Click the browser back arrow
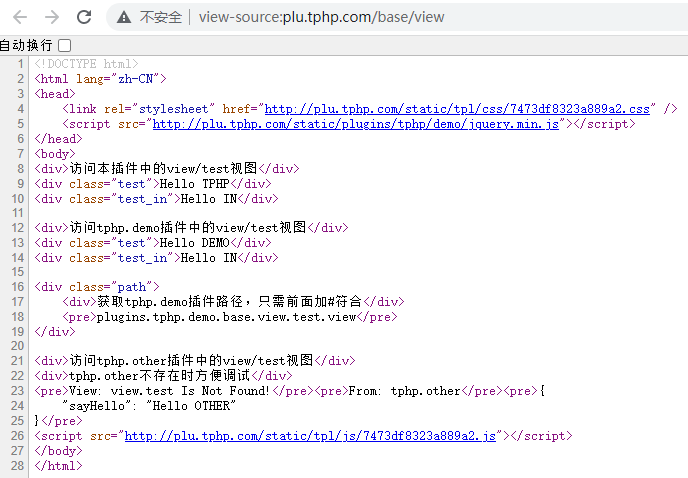The height and width of the screenshot is (478, 688). pos(20,17)
